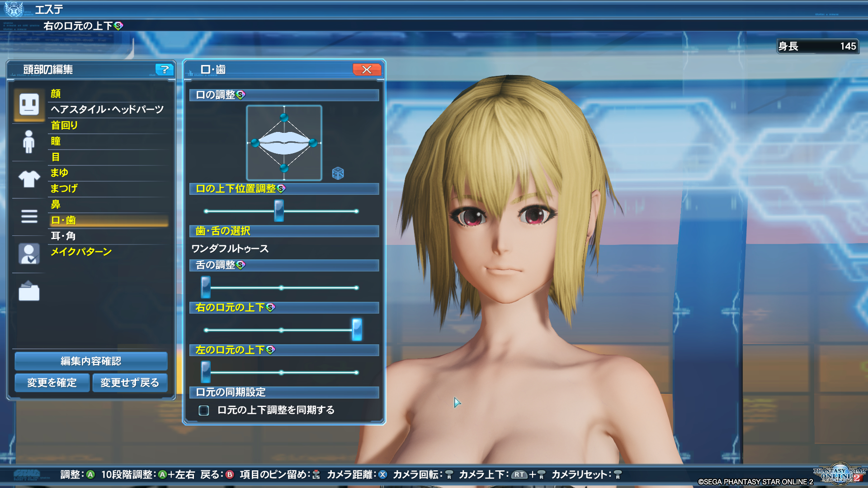
Task: Select ヘアスタイル・ヘッドパーツ menu item
Action: click(107, 109)
